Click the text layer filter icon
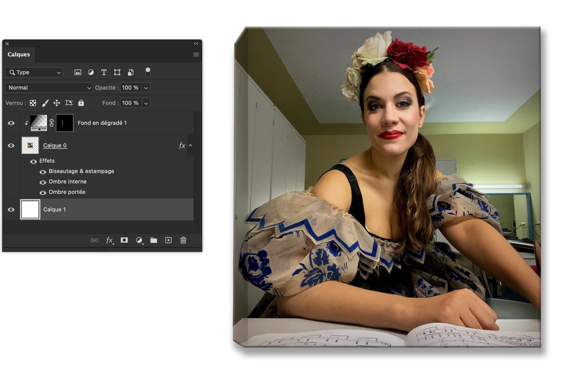The width and height of the screenshot is (588, 385). point(104,72)
